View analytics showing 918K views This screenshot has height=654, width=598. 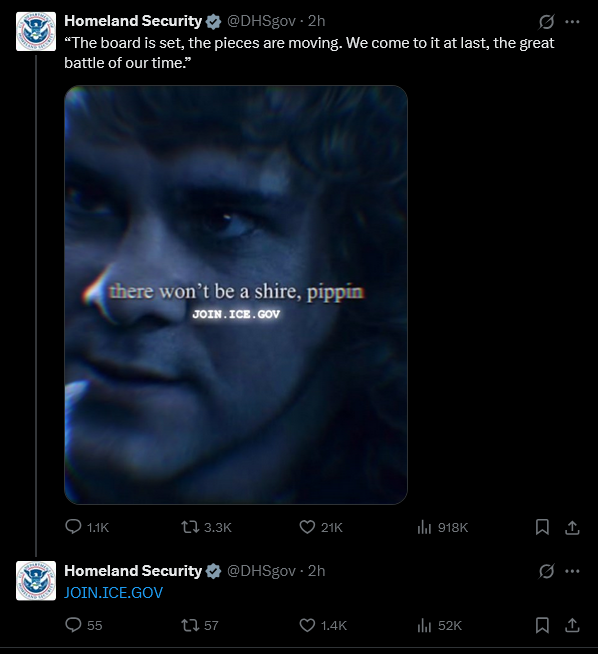[x=442, y=527]
